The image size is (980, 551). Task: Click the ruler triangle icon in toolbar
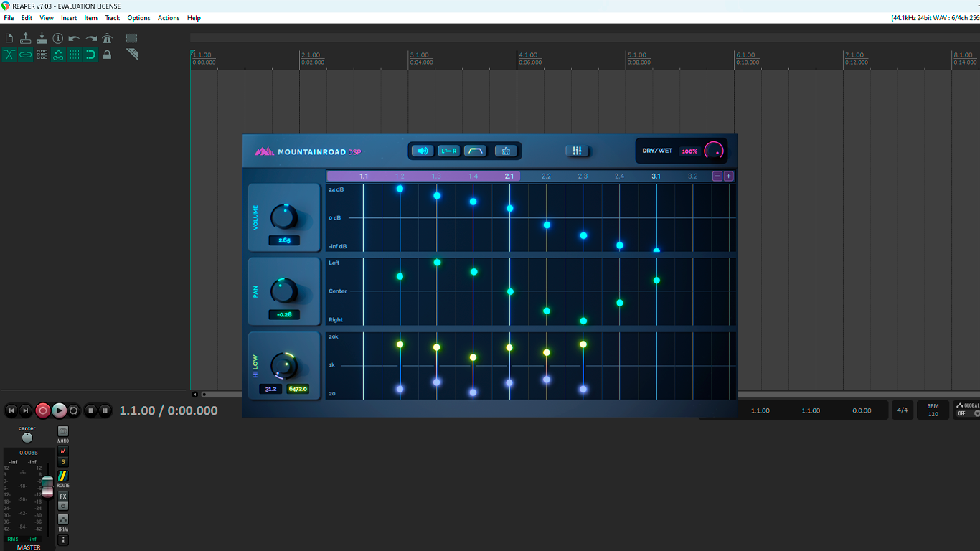(132, 55)
